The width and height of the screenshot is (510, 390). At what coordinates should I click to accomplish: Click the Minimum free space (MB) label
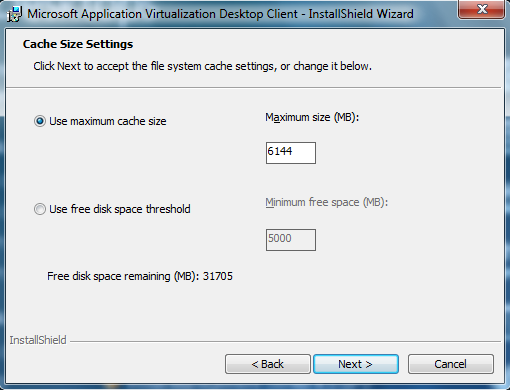tap(327, 202)
